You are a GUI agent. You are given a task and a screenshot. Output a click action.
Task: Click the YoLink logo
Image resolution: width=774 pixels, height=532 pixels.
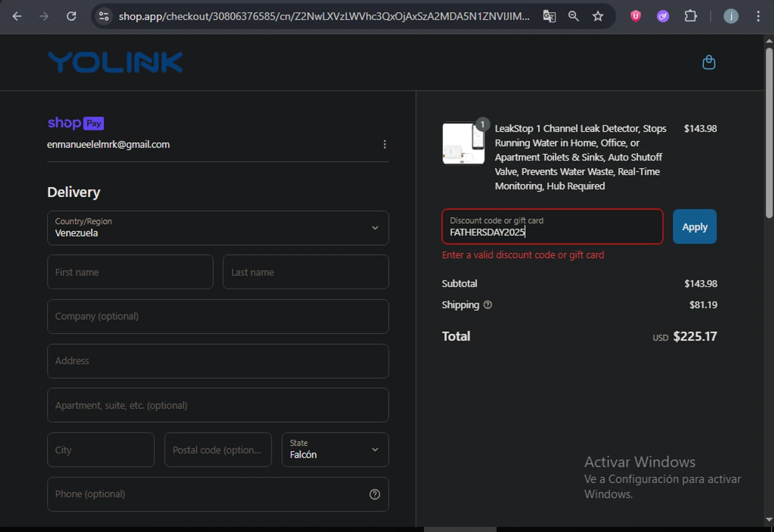click(x=115, y=62)
